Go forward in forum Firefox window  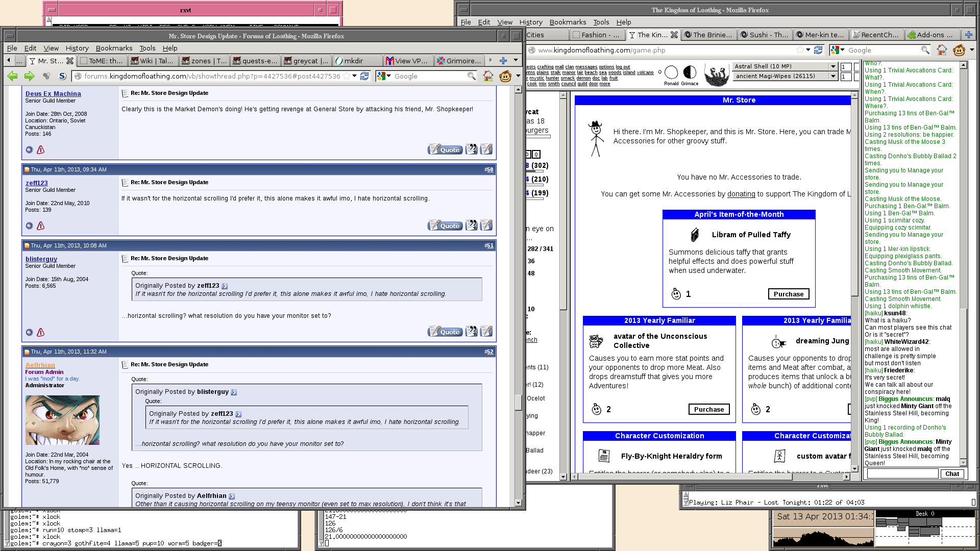click(30, 76)
